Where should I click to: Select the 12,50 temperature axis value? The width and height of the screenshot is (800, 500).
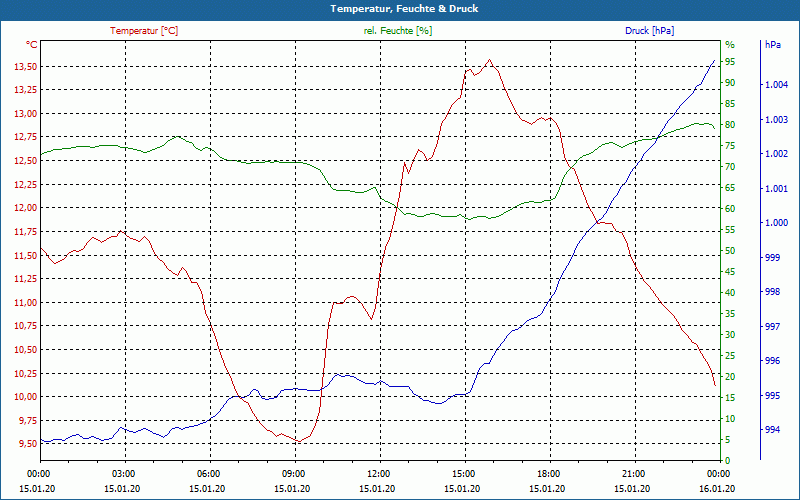pos(25,161)
